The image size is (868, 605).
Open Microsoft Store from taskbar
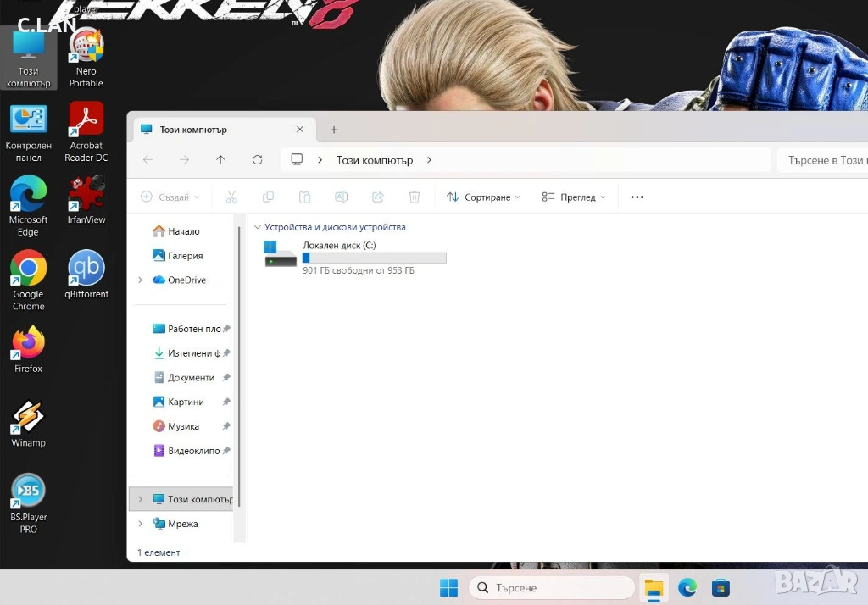click(x=721, y=587)
